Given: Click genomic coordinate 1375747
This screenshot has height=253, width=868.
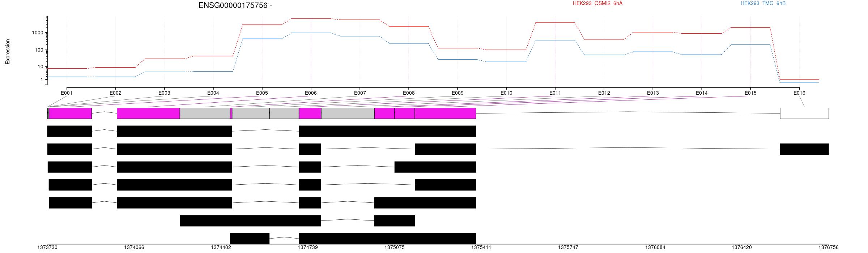Looking at the screenshot, I should [568, 248].
